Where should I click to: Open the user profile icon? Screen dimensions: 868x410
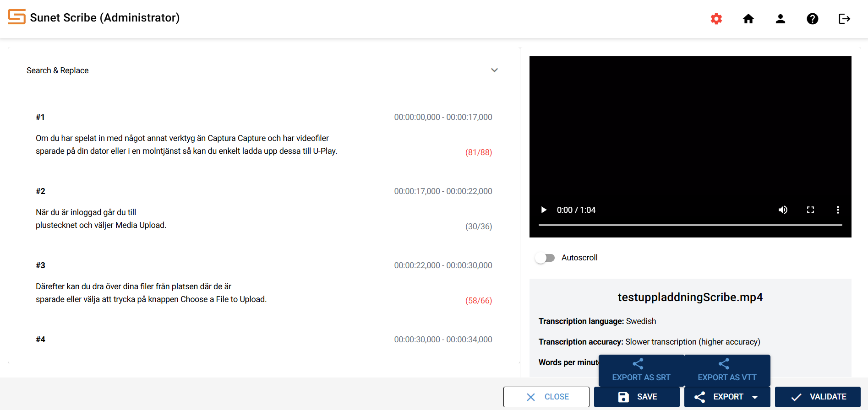tap(781, 19)
